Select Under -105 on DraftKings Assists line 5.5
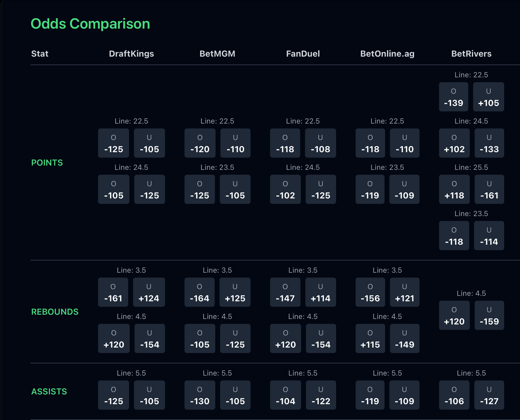This screenshot has height=420, width=520. pos(149,395)
